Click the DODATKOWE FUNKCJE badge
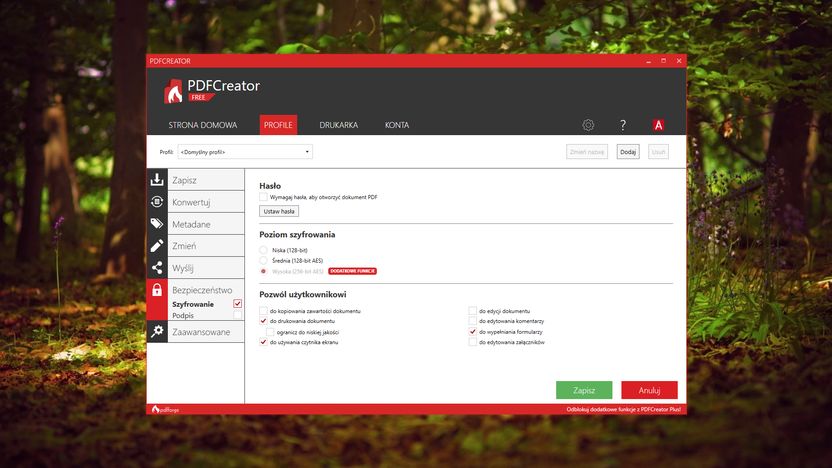 pos(352,271)
